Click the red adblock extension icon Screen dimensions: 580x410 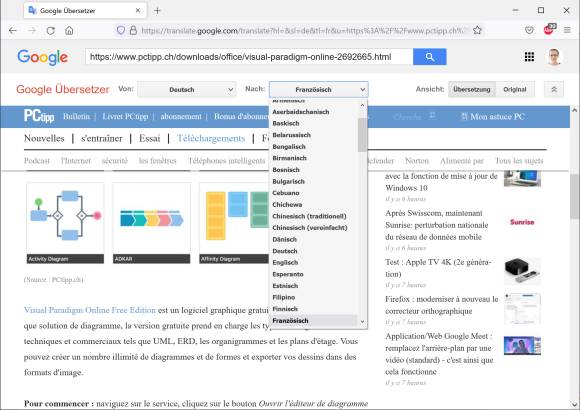click(549, 30)
